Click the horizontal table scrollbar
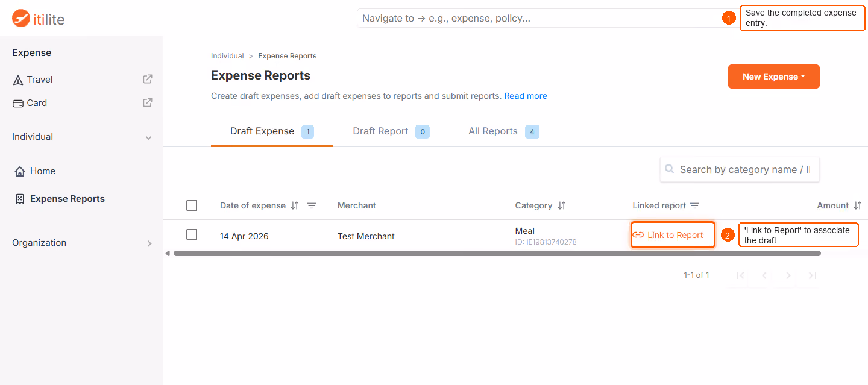Viewport: 868px width, 385px height. 497,254
